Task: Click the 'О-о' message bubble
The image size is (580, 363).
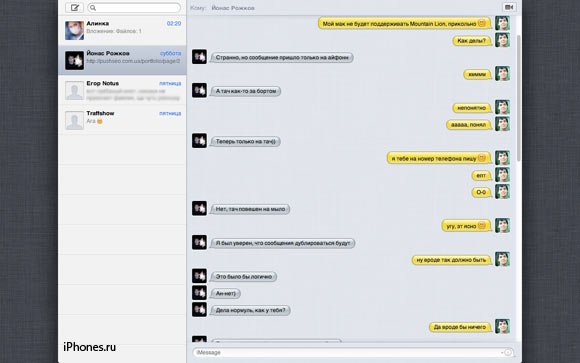Action: (481, 192)
